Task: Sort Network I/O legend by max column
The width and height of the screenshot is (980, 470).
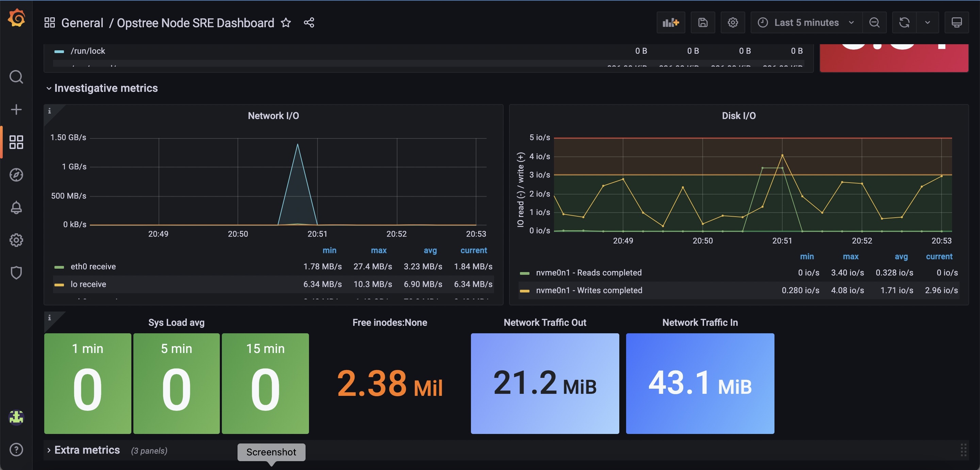Action: pyautogui.click(x=378, y=251)
